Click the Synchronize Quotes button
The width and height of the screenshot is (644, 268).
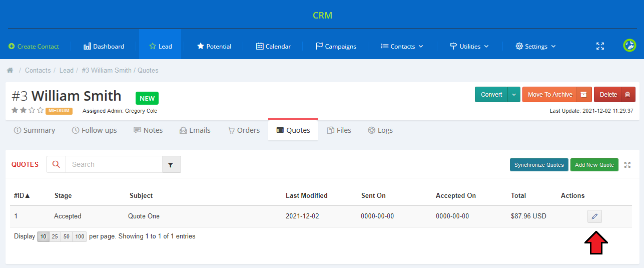pos(539,165)
